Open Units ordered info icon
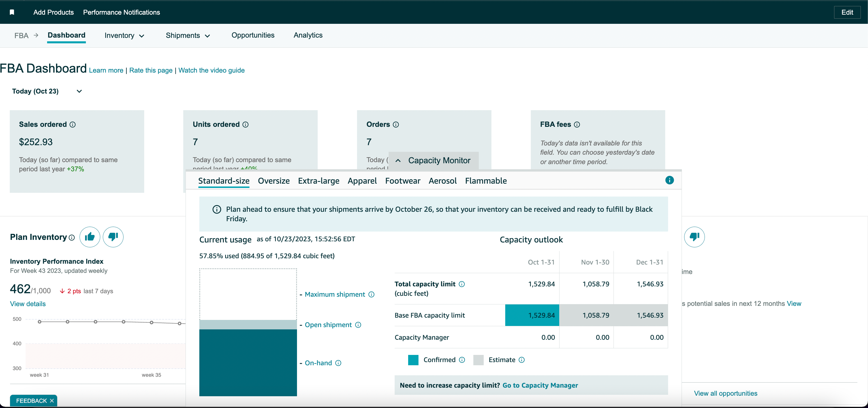Image resolution: width=868 pixels, height=408 pixels. click(246, 125)
